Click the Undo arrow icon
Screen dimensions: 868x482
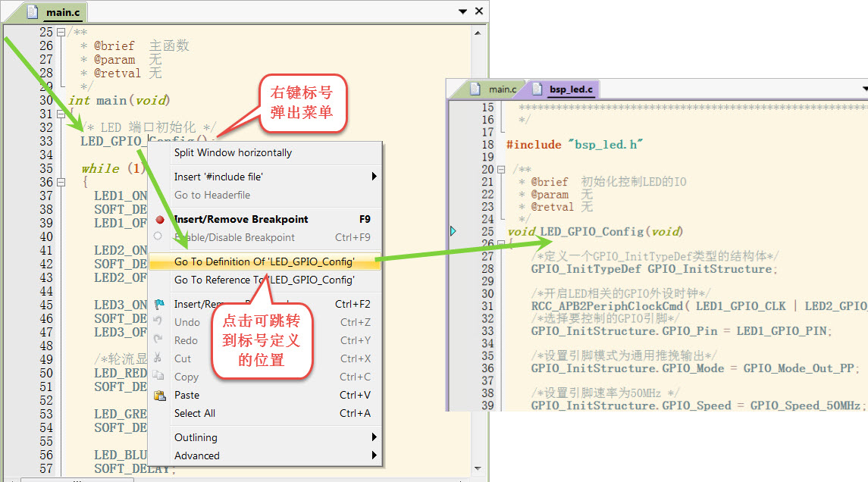click(158, 322)
